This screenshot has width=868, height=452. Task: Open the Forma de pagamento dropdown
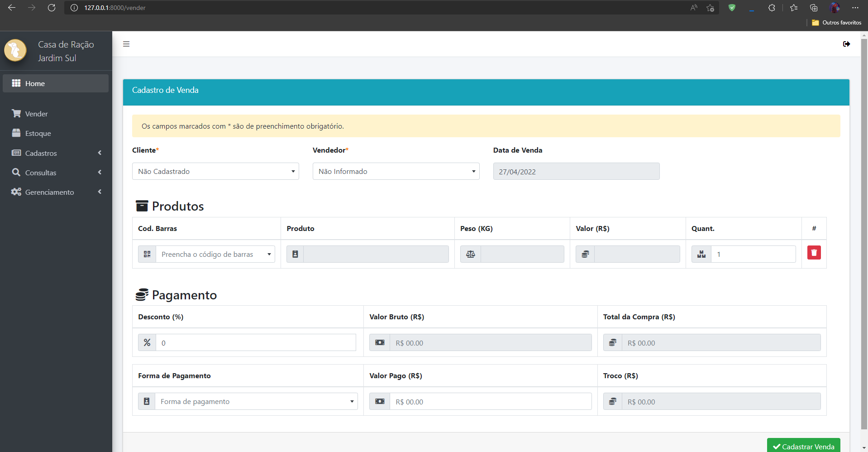tap(256, 401)
